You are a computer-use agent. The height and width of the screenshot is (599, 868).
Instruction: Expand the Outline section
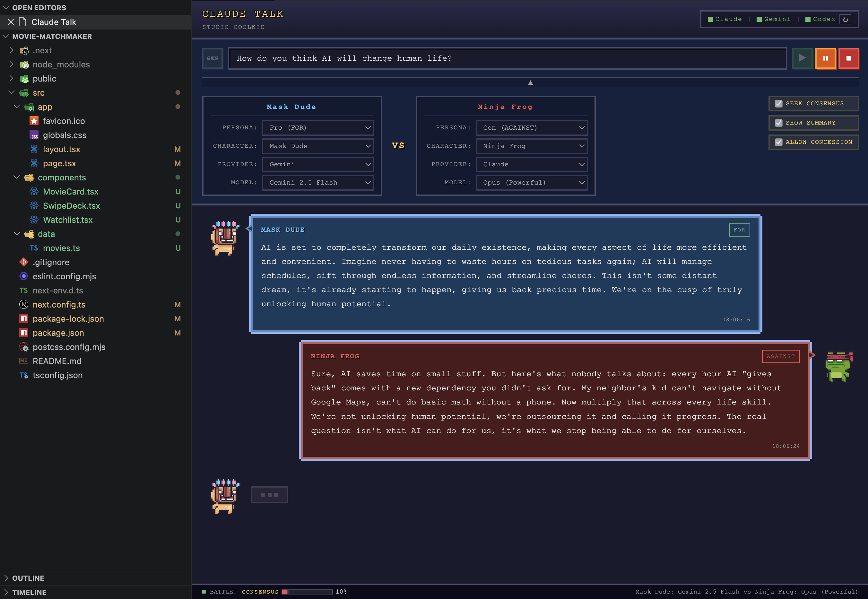tap(6, 578)
